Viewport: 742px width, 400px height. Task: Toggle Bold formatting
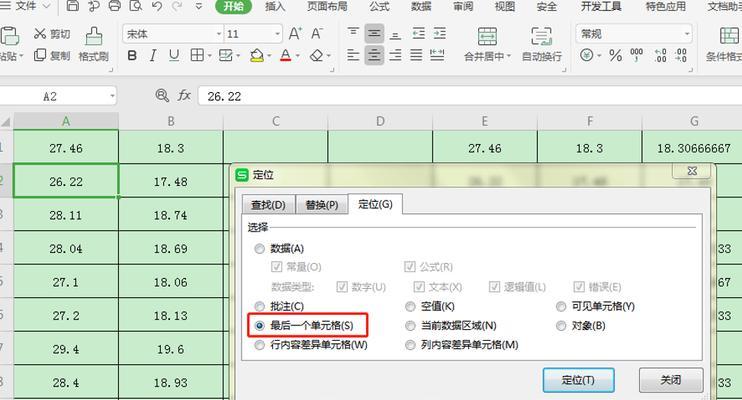pyautogui.click(x=132, y=56)
